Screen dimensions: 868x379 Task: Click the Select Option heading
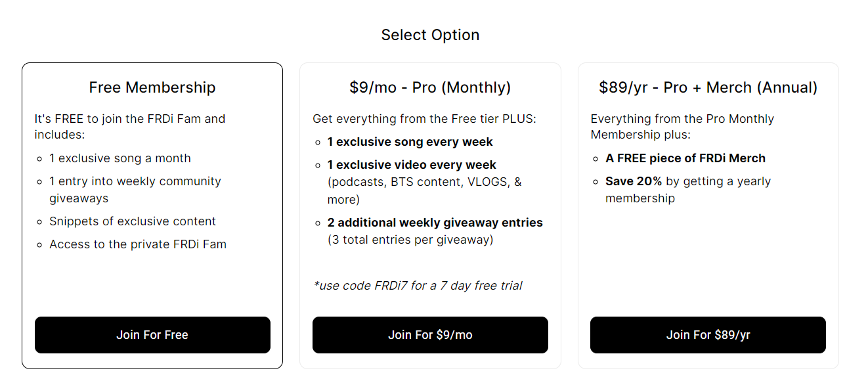point(430,35)
